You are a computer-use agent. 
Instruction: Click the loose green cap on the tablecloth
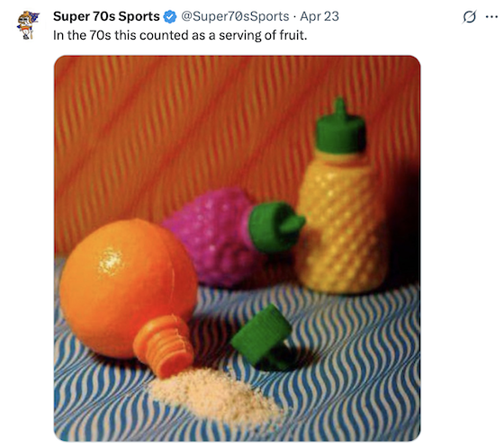point(263,336)
